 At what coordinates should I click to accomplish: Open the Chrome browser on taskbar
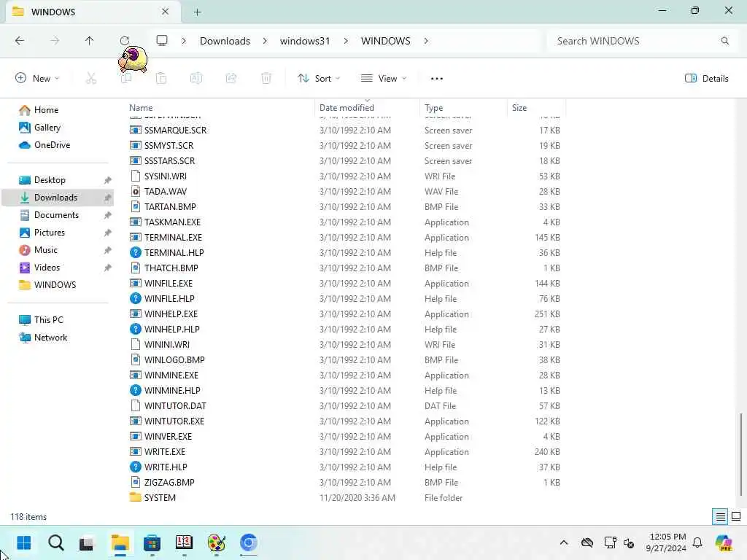[248, 542]
